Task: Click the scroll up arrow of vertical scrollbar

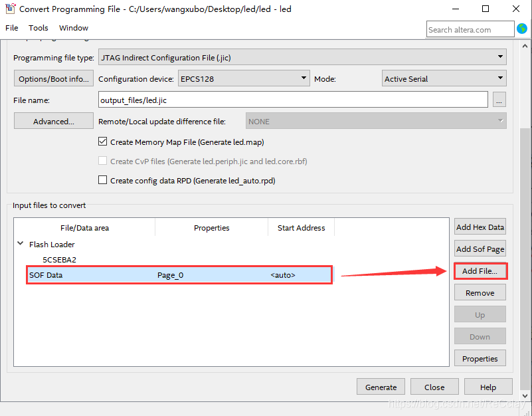Action: pyautogui.click(x=525, y=46)
